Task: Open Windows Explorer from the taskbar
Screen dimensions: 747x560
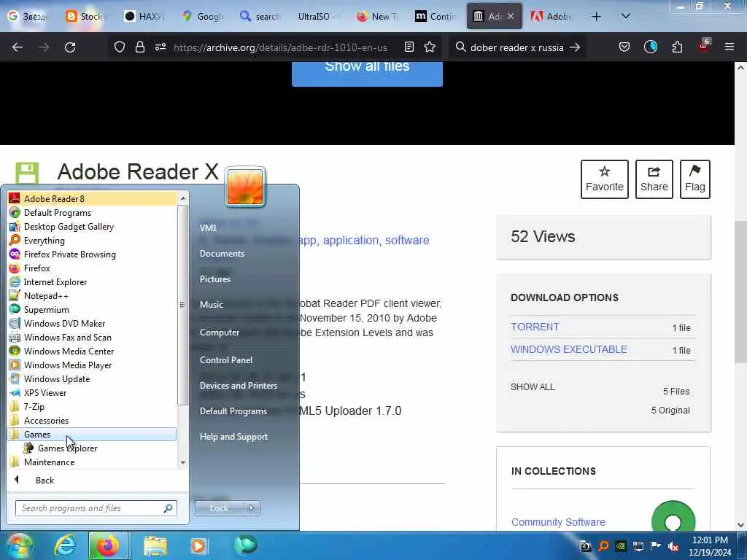Action: 155,545
